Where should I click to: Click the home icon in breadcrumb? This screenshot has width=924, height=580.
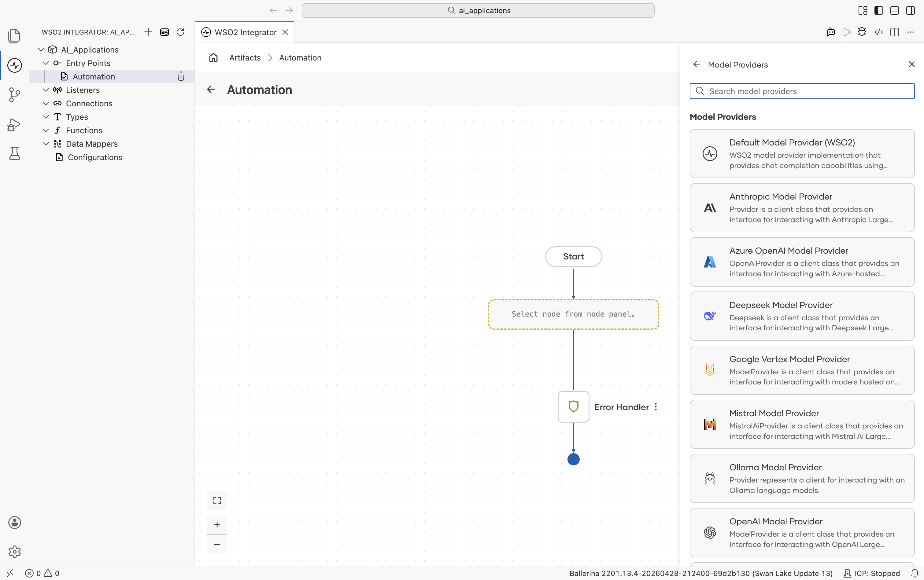213,58
